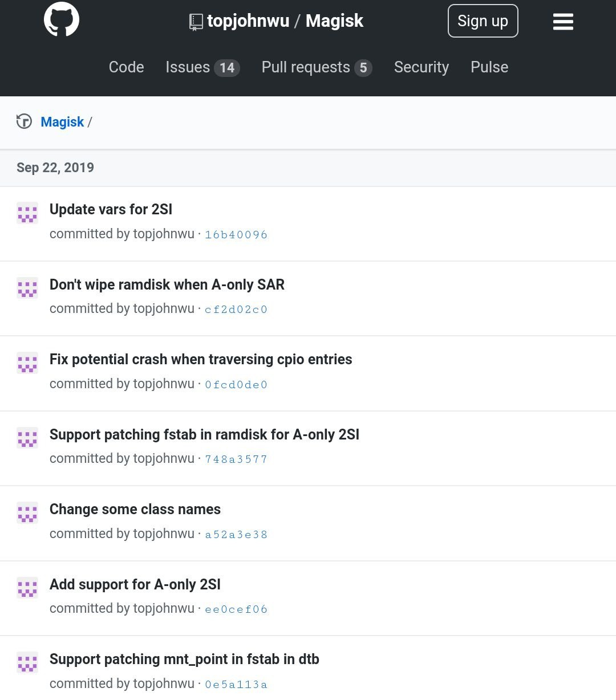Open commit Support patching mnt_point in fstab in dtb
Image resolution: width=616 pixels, height=700 pixels.
pos(184,660)
